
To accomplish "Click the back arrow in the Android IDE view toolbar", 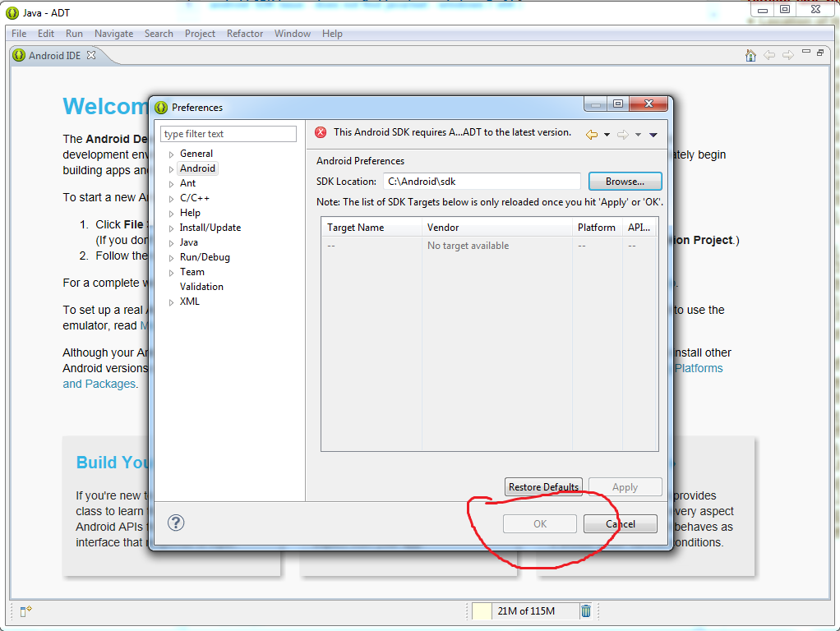I will point(769,54).
